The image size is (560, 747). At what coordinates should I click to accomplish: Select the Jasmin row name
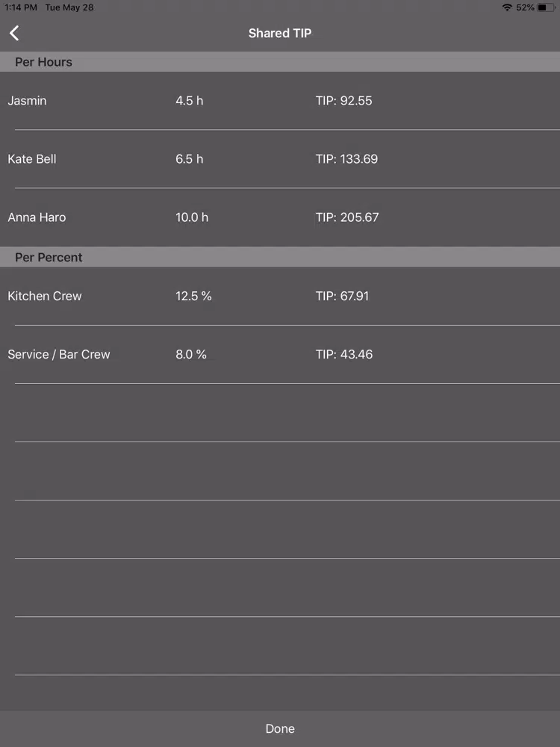[x=27, y=101]
